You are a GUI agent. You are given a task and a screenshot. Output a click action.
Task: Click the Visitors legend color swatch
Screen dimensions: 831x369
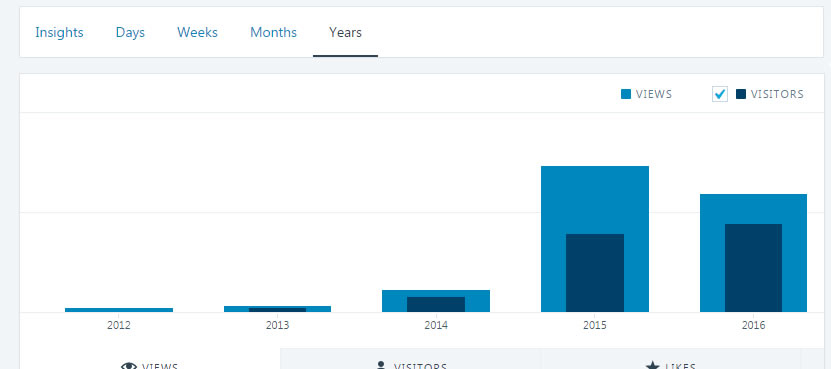741,94
